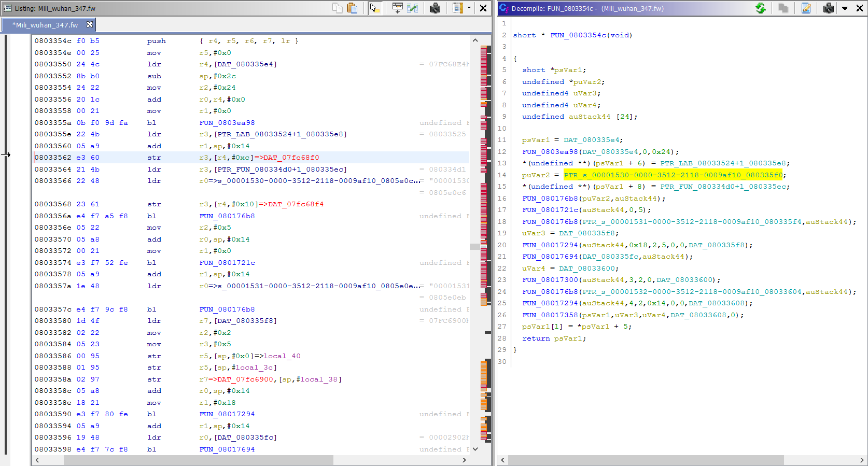
Task: Click the Paste icon in Listing toolbar
Action: [x=352, y=8]
